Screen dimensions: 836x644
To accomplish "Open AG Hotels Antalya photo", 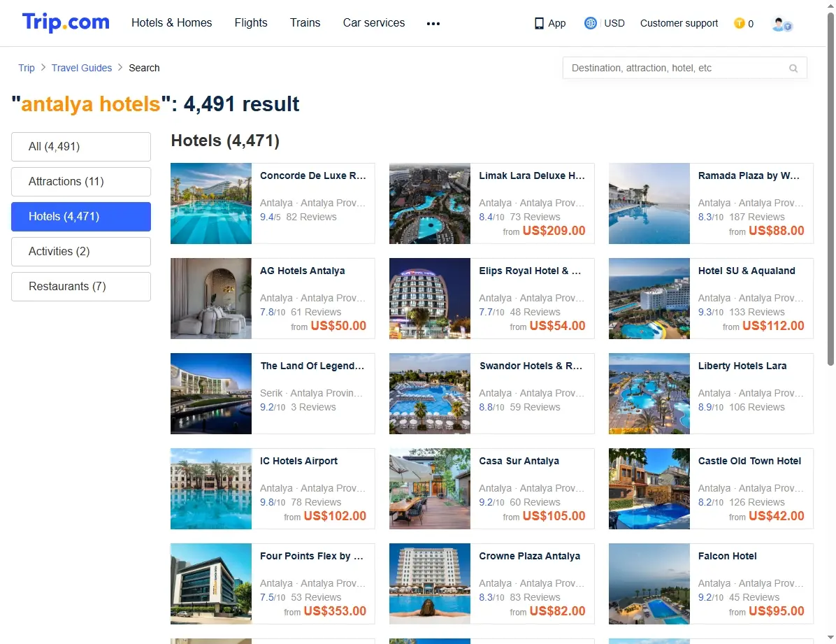I will [x=211, y=299].
